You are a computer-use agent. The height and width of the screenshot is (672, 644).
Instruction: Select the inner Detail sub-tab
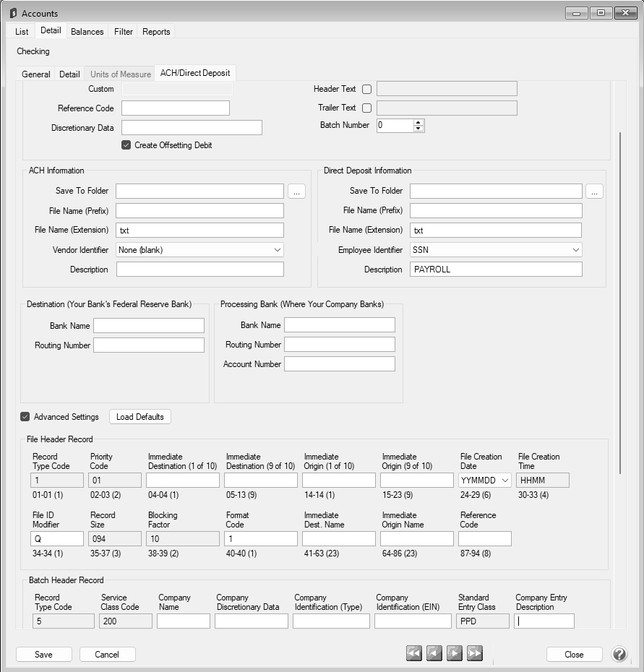coord(69,74)
